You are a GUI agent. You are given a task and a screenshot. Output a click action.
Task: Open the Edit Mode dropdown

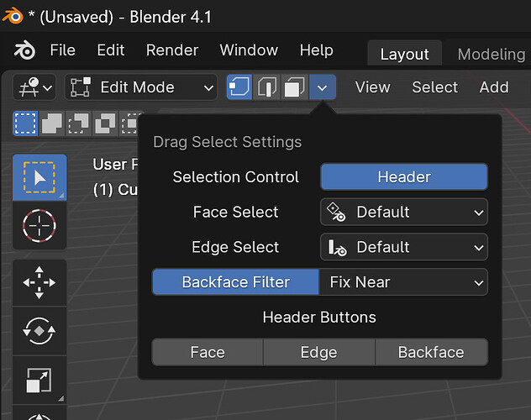141,87
